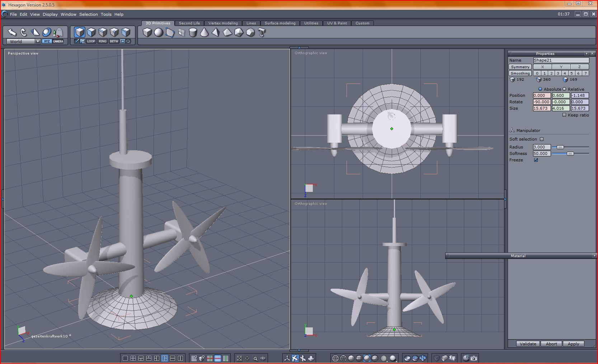Toggle the eye icon in bottom toolbar
598x364 pixels.
point(263,358)
